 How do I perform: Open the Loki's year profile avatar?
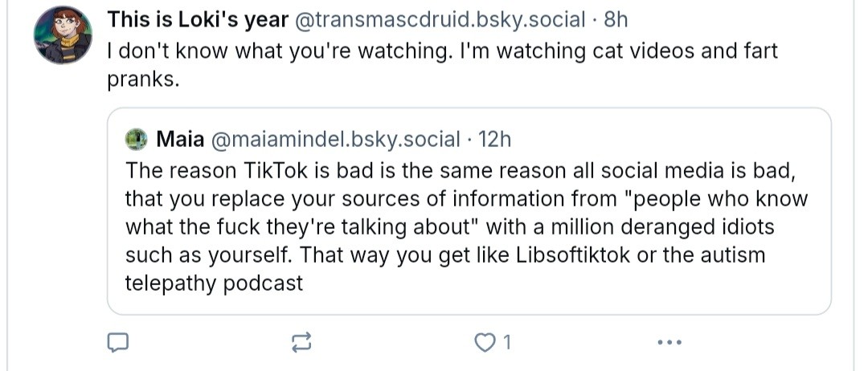tap(63, 35)
